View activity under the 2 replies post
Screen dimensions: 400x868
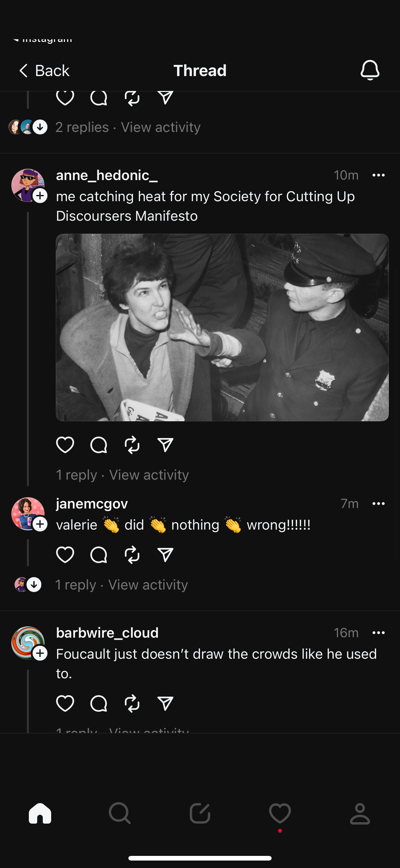(x=161, y=127)
